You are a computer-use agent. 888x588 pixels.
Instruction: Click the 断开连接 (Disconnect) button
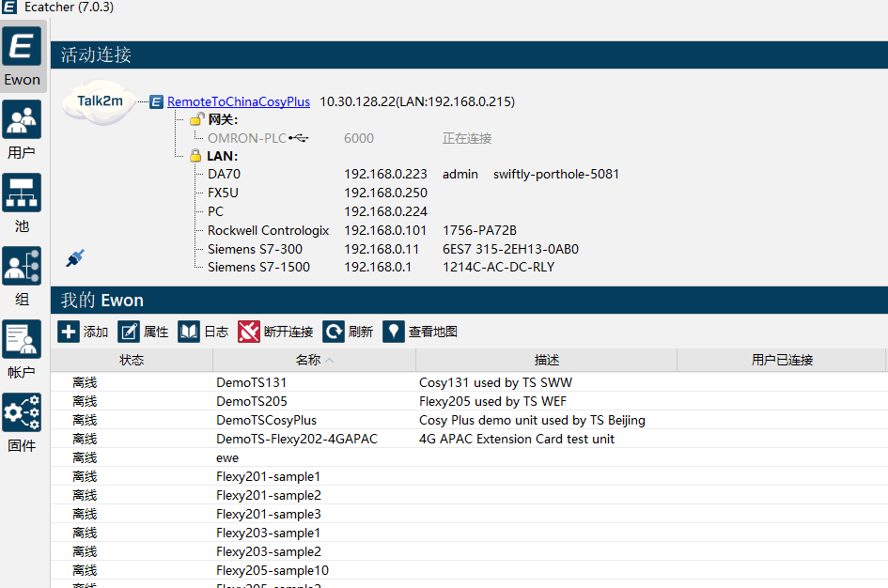pos(275,332)
